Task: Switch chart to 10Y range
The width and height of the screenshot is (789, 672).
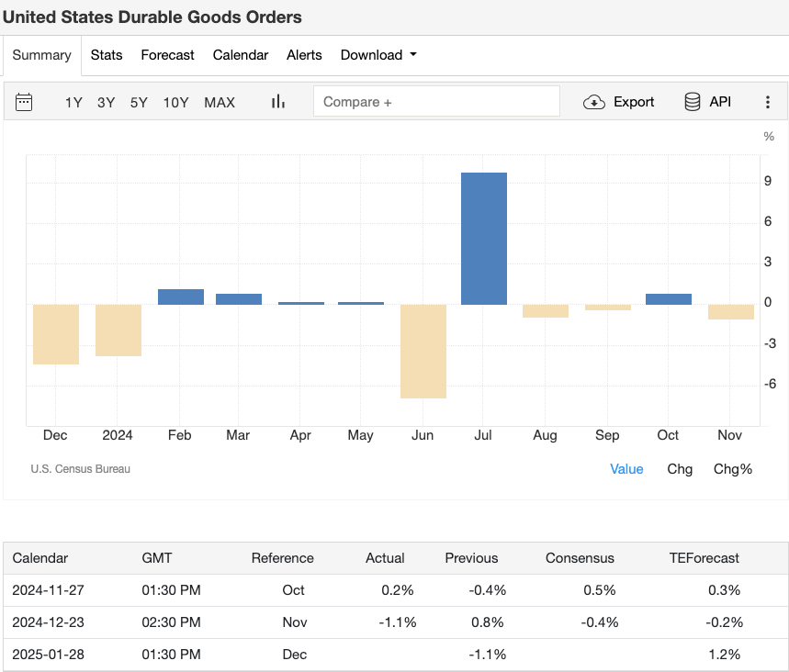Action: pos(175,103)
